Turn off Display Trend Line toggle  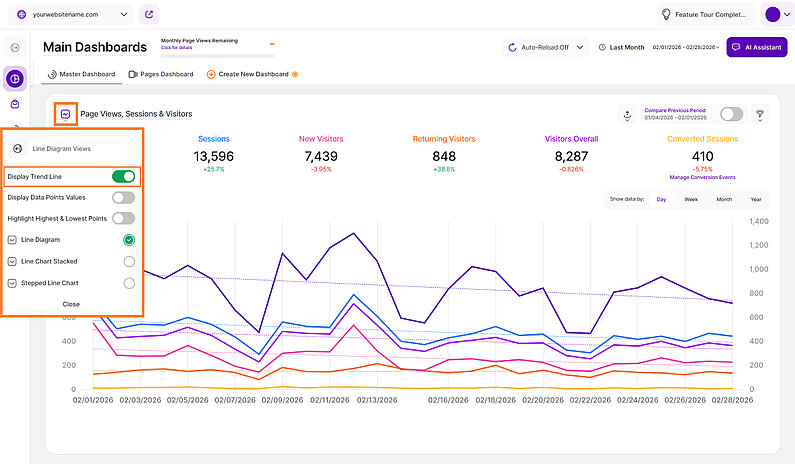(x=123, y=177)
